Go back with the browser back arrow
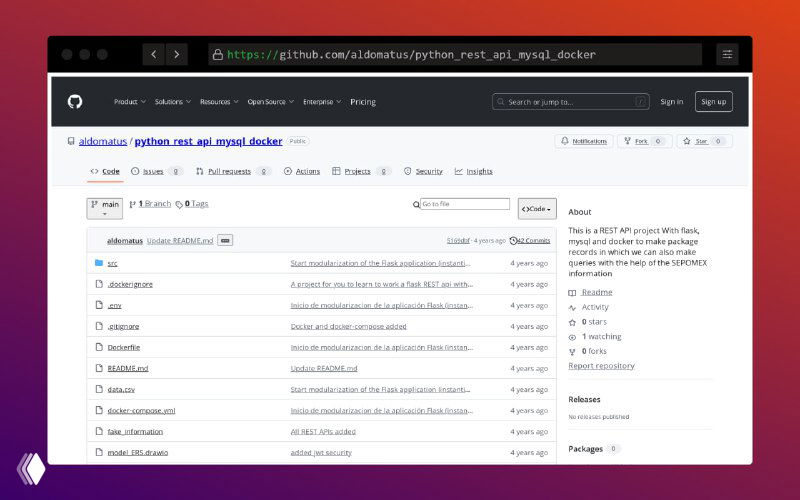The height and width of the screenshot is (500, 800). 154,54
